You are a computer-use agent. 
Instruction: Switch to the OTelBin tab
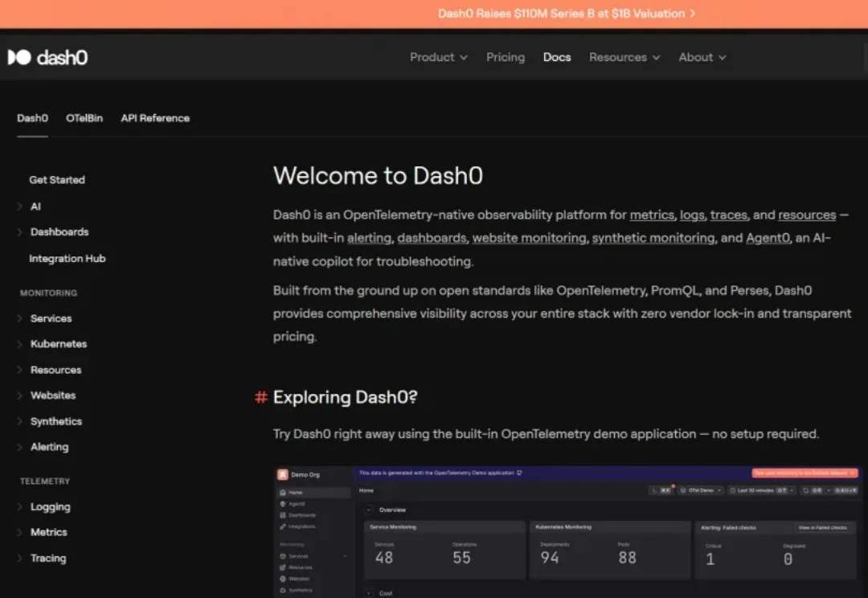click(x=84, y=117)
